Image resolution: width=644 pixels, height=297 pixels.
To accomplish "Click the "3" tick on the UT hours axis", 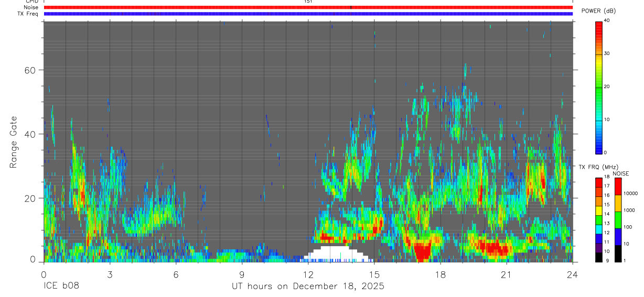I will pyautogui.click(x=110, y=275).
